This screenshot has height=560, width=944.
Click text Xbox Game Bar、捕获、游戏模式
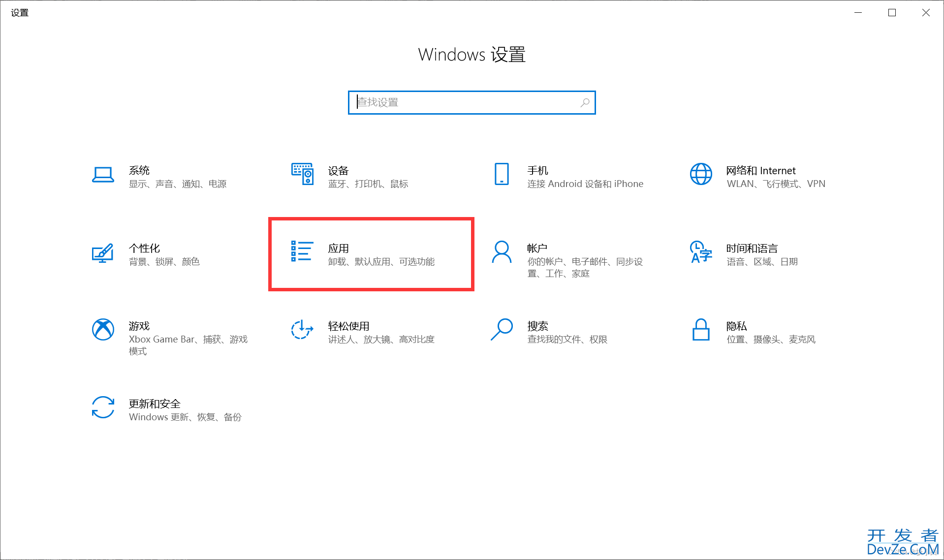pyautogui.click(x=188, y=345)
